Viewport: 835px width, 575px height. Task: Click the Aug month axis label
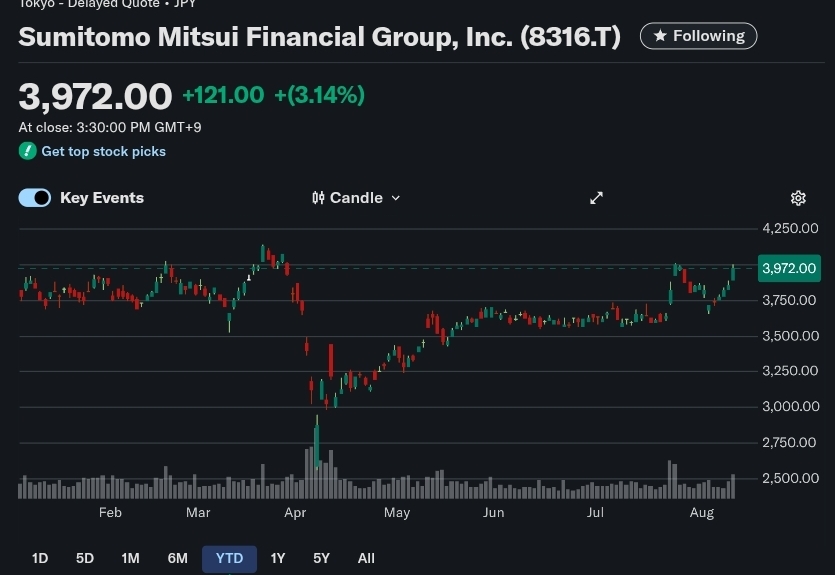coord(701,513)
